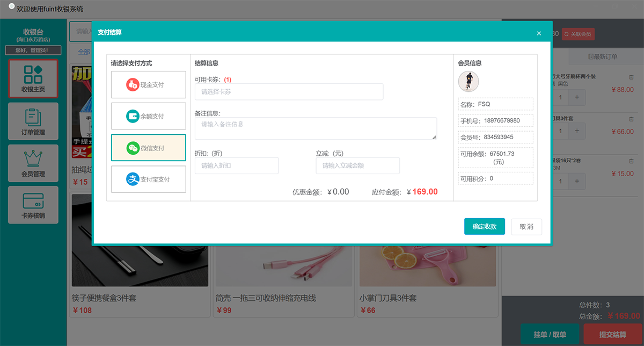Cancel the payment dialog (取消)
The width and height of the screenshot is (644, 346).
(526, 227)
